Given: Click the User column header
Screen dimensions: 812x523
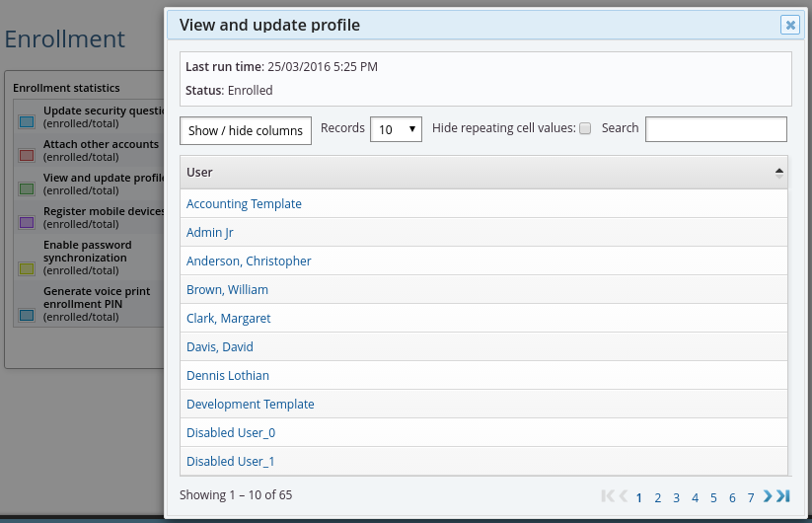Looking at the screenshot, I should click(200, 172).
